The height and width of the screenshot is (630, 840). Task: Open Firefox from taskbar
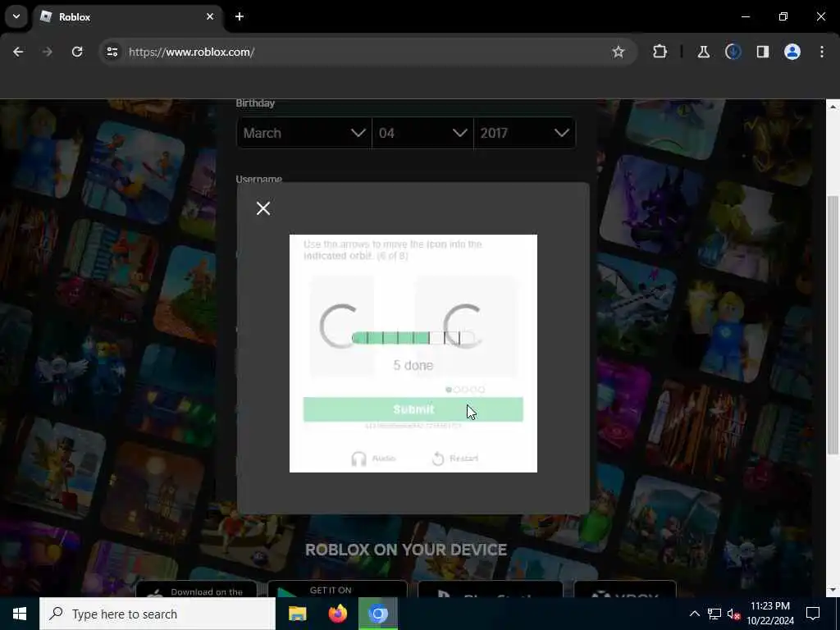click(x=337, y=614)
